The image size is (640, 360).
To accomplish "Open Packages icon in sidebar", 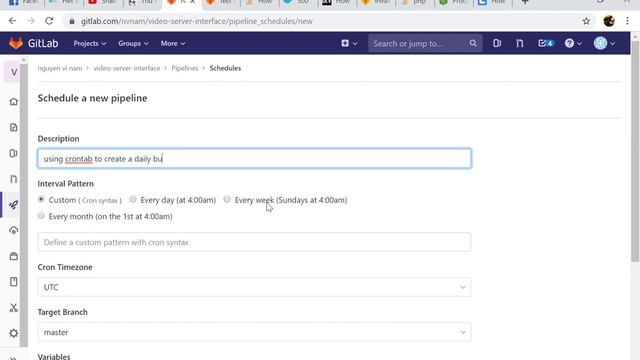I will click(13, 256).
